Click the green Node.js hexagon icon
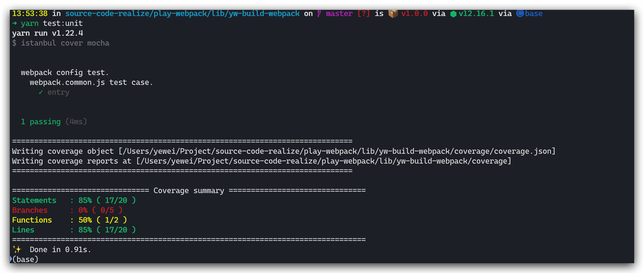The height and width of the screenshot is (273, 644). pos(453,14)
